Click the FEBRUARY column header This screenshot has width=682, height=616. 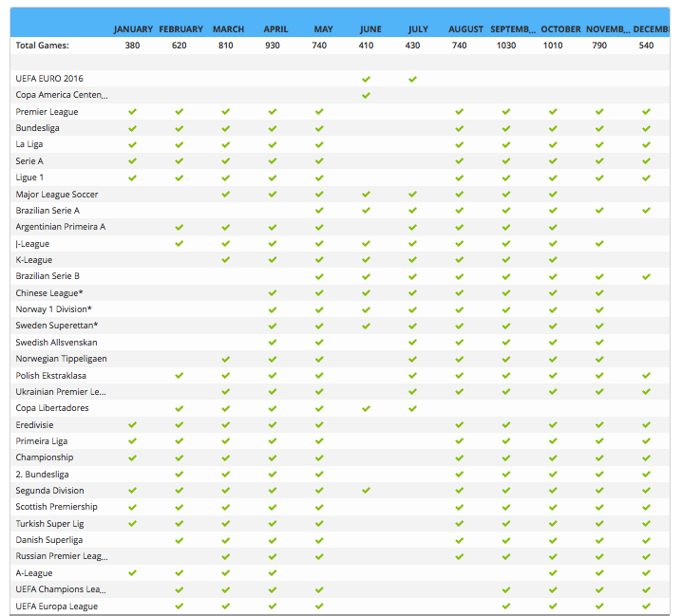(x=180, y=29)
